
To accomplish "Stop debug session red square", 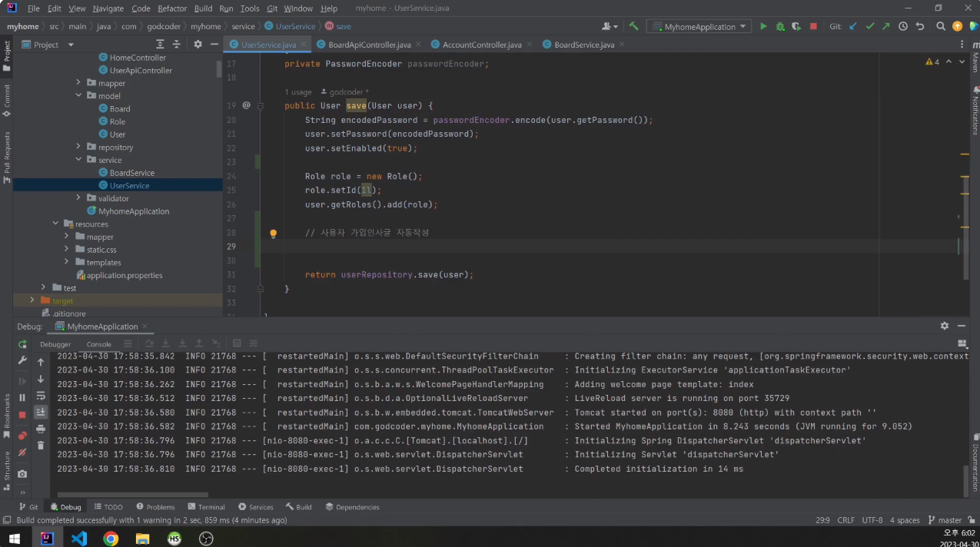I will tap(22, 415).
